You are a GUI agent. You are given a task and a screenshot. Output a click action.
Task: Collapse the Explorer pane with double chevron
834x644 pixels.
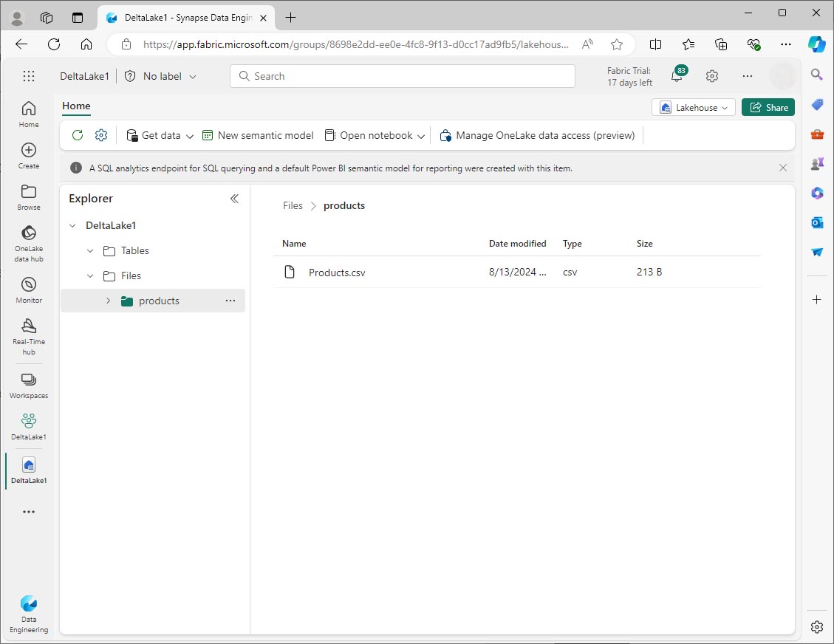[234, 199]
